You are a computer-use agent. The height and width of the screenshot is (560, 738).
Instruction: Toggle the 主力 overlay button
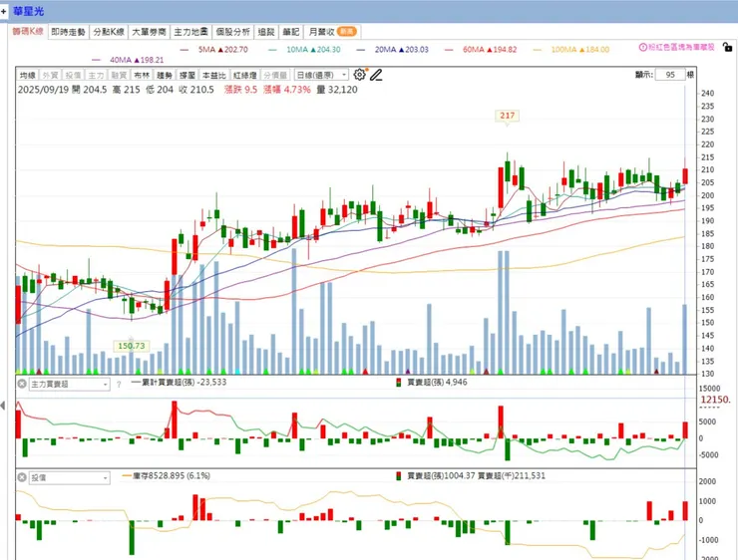click(96, 75)
